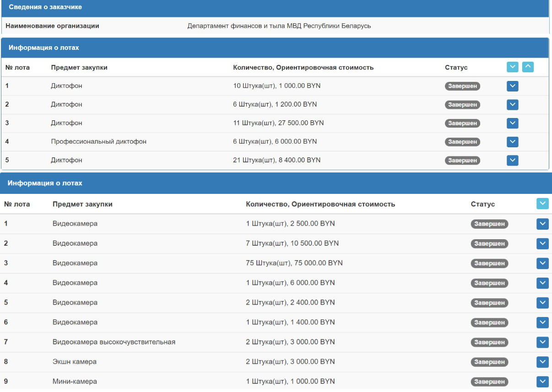Expand the Диктофон lot costing 1 200.00 BYN

coord(512,105)
